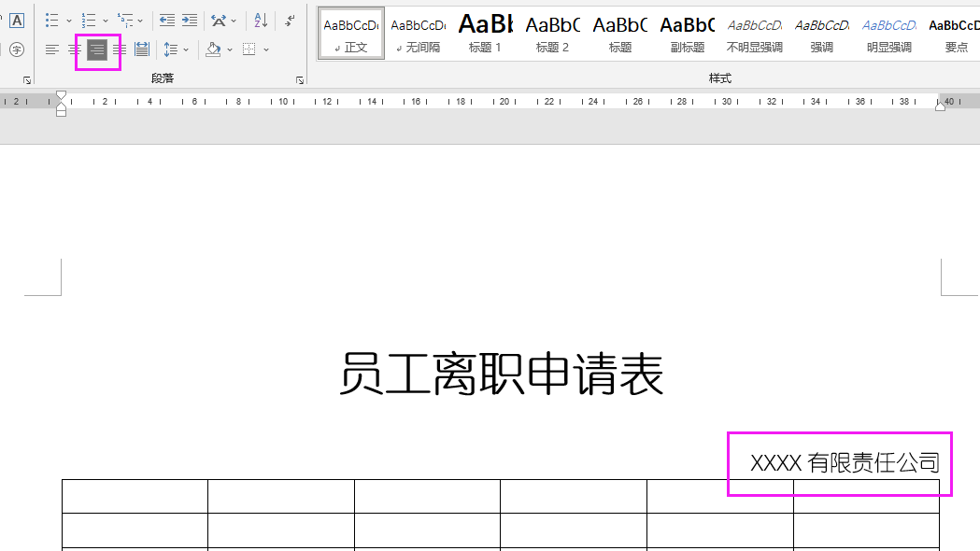Select the distributed alignment icon
The width and height of the screenshot is (980, 551).
click(x=141, y=49)
